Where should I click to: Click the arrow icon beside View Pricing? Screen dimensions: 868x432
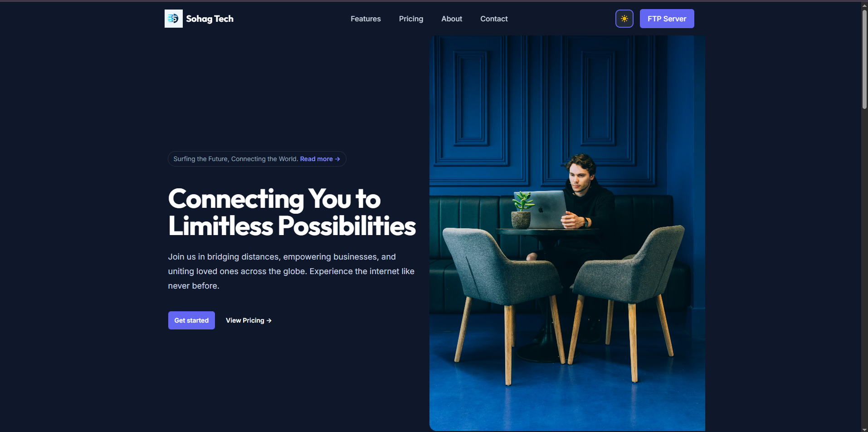[269, 320]
